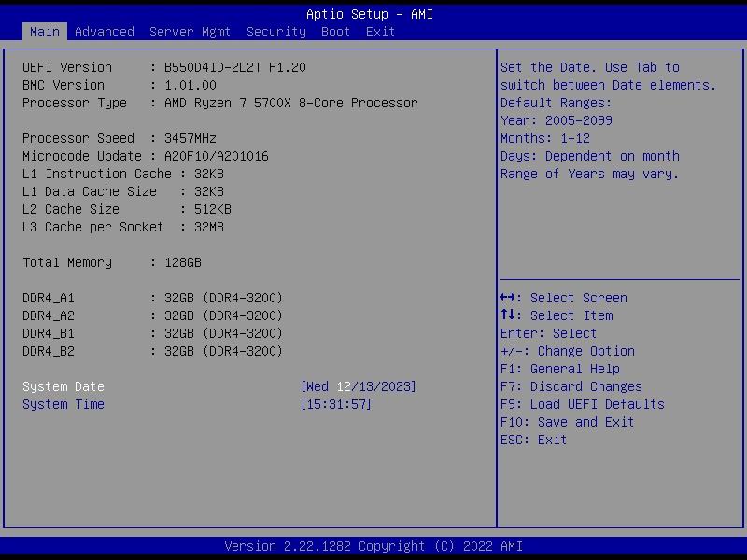Click the L3 Cache per Socket row
This screenshot has width=747, height=560.
pos(123,227)
